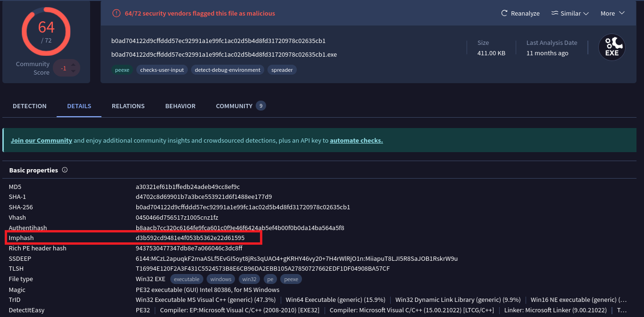Upvote using the community score up arrow
Image resolution: width=644 pixels, height=317 pixels.
(73, 64)
